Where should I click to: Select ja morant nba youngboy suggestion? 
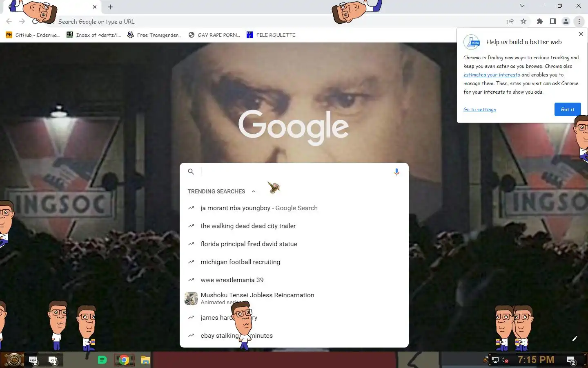tap(294, 208)
